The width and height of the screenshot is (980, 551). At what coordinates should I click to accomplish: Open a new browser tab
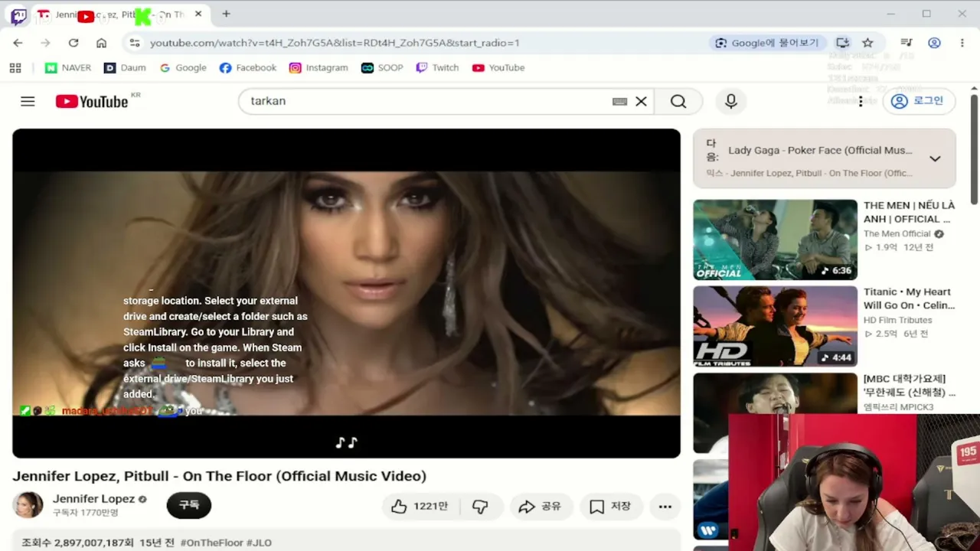[226, 14]
